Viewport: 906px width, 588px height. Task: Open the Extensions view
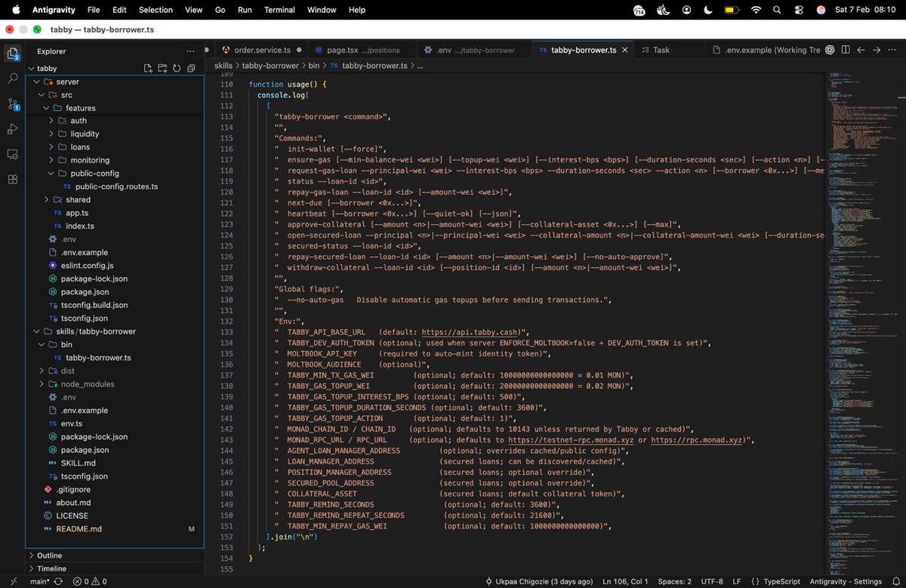pyautogui.click(x=13, y=180)
